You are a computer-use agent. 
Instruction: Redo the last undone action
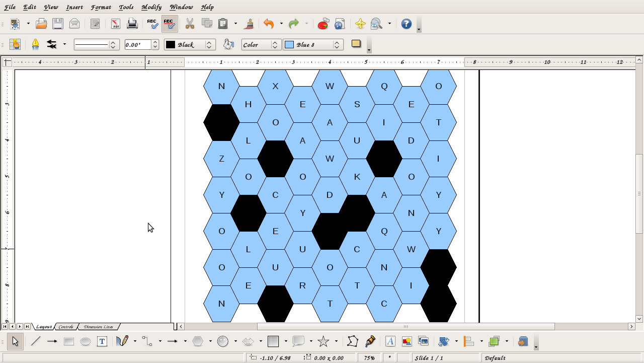point(294,24)
